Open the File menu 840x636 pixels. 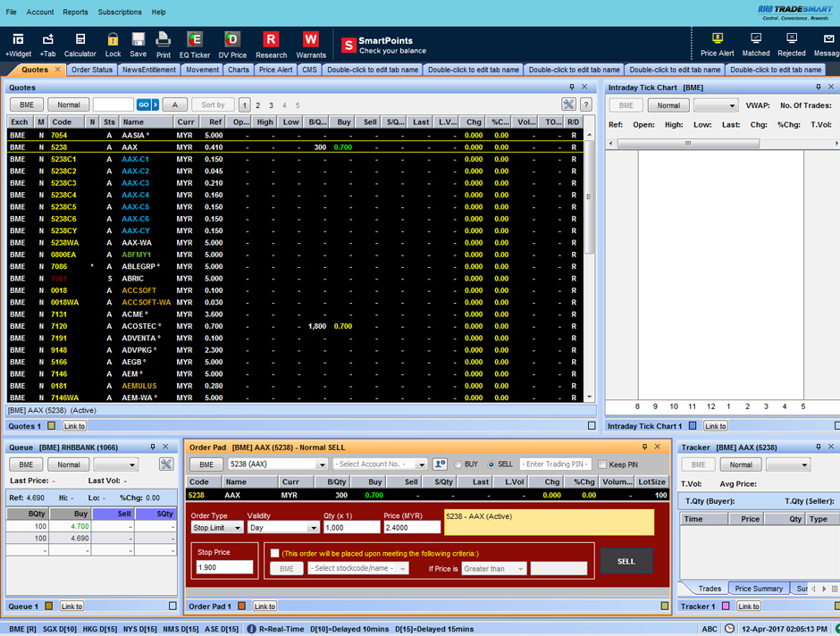tap(12, 12)
